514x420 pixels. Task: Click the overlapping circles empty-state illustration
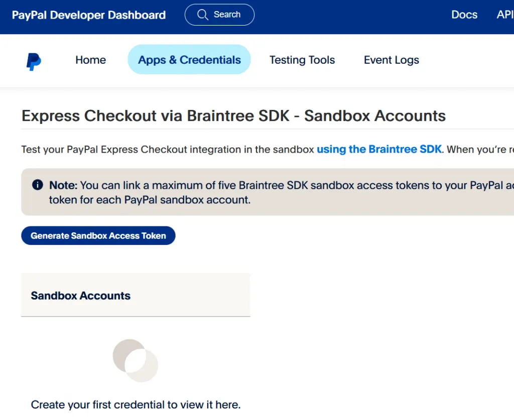point(136,360)
